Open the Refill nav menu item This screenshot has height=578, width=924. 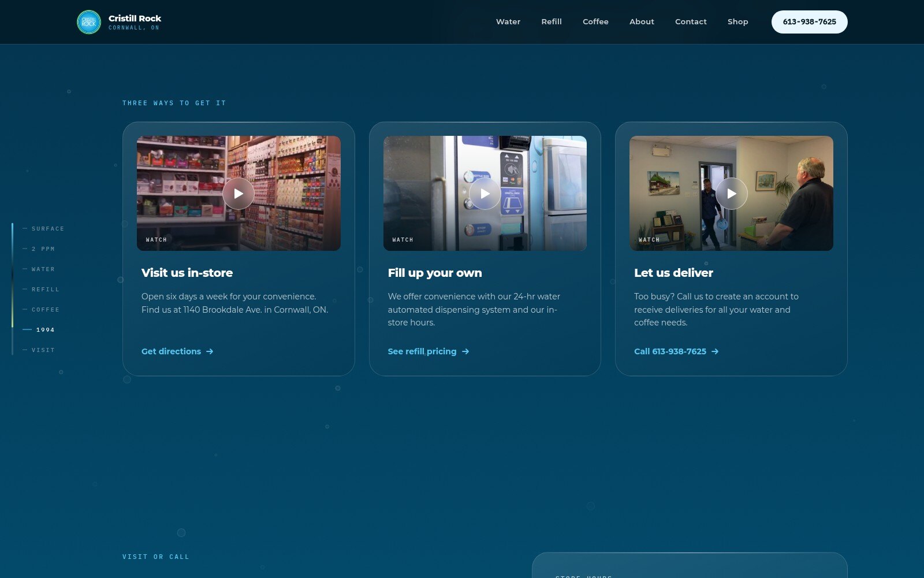coord(552,22)
